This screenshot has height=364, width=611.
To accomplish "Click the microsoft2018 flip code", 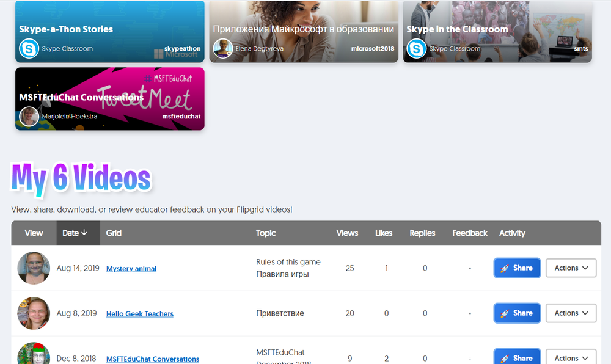I will coord(373,49).
